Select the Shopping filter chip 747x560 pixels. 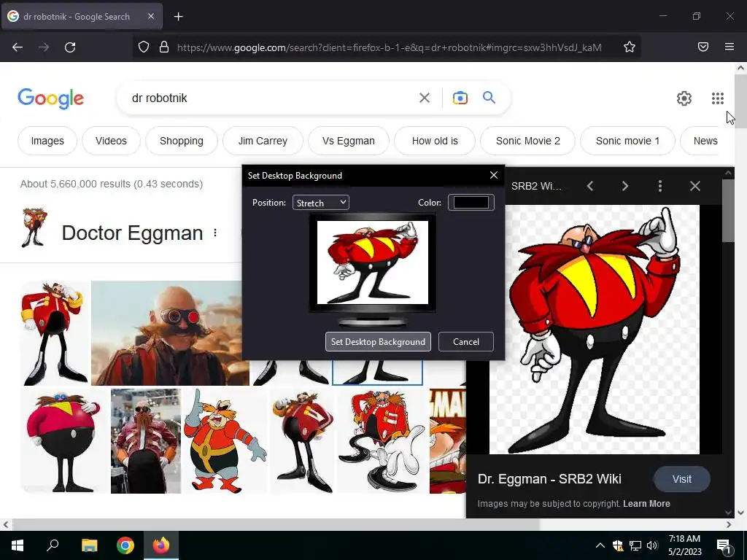click(182, 141)
